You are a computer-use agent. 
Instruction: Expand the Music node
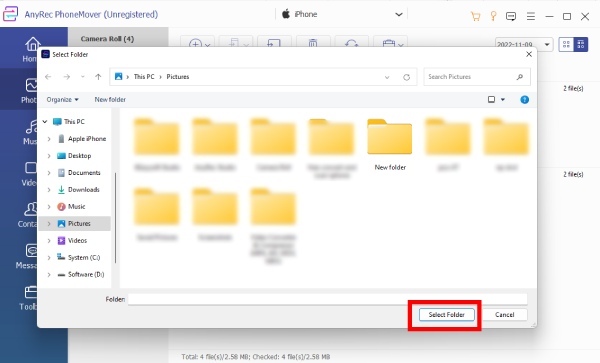click(x=49, y=207)
